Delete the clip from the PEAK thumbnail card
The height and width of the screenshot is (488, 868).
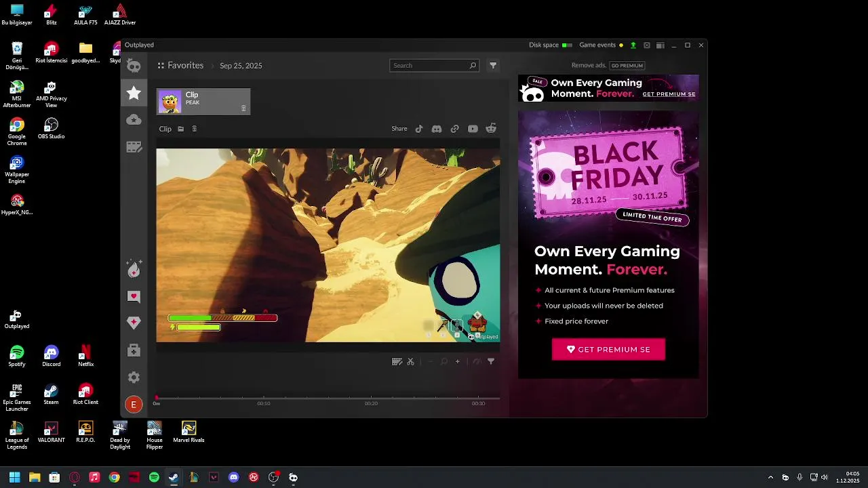243,108
